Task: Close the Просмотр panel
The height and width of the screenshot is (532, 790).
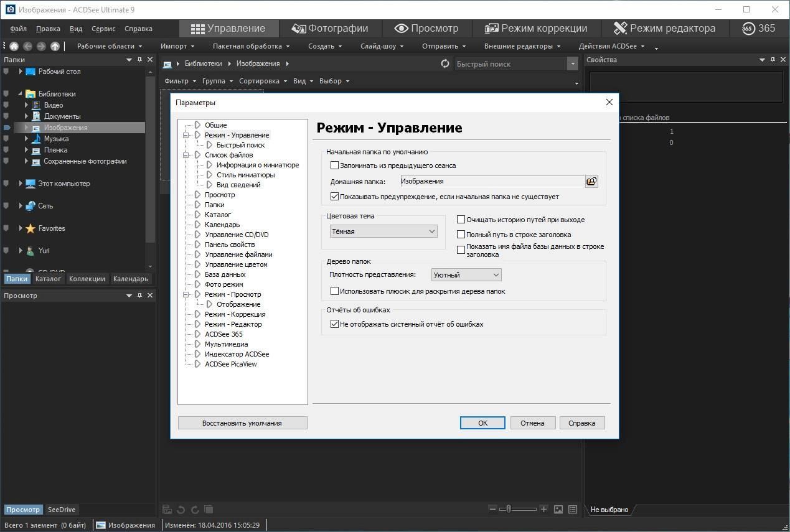Action: (x=150, y=296)
